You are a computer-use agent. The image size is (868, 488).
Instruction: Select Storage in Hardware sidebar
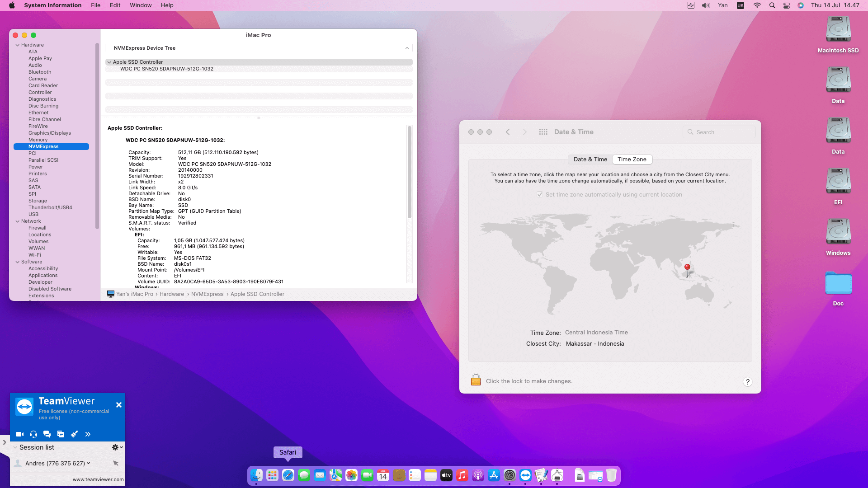[x=38, y=201]
